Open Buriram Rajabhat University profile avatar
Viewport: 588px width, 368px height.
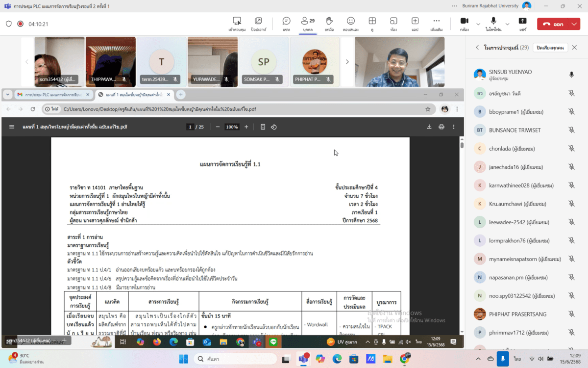click(527, 6)
